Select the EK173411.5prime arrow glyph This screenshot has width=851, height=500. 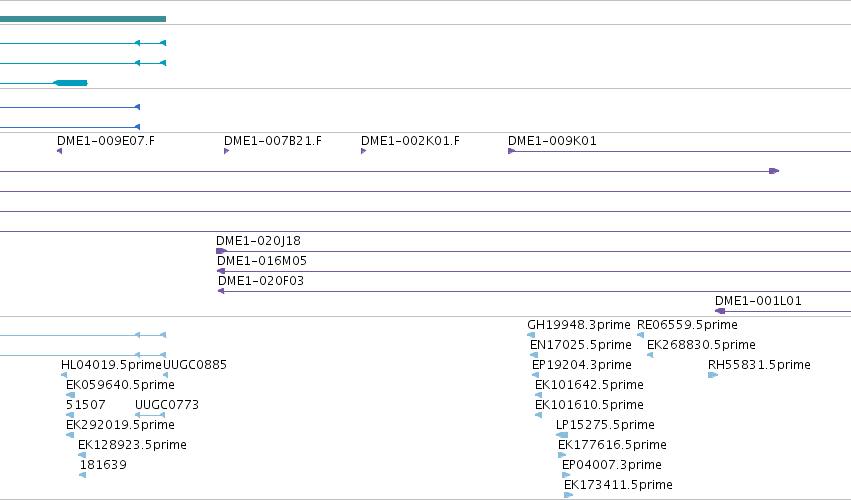tap(568, 495)
